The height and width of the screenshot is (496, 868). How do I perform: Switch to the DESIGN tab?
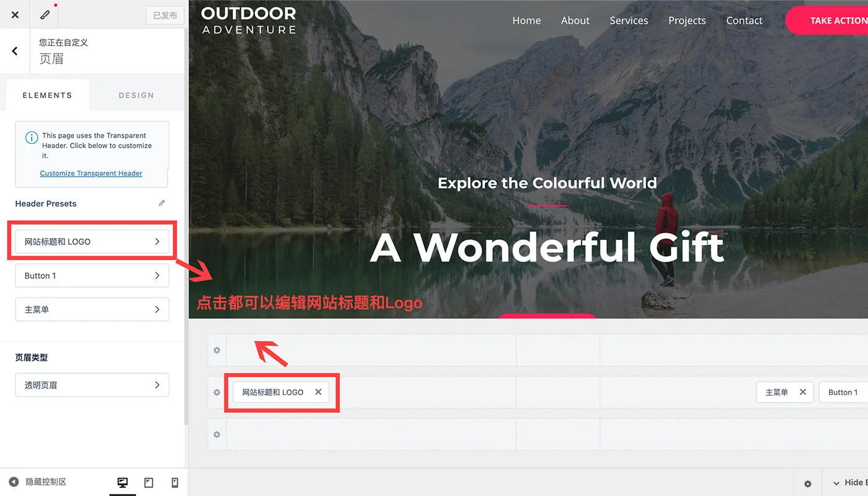[136, 95]
